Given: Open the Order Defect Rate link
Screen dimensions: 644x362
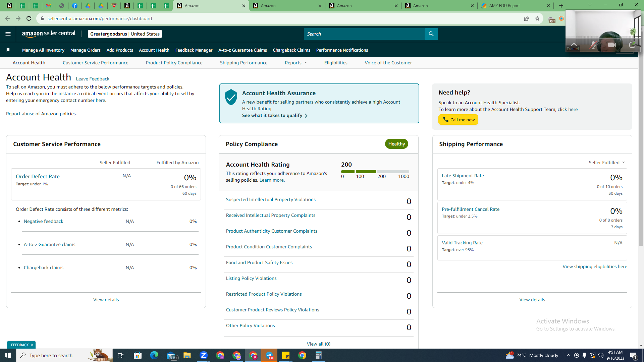Looking at the screenshot, I should [38, 176].
